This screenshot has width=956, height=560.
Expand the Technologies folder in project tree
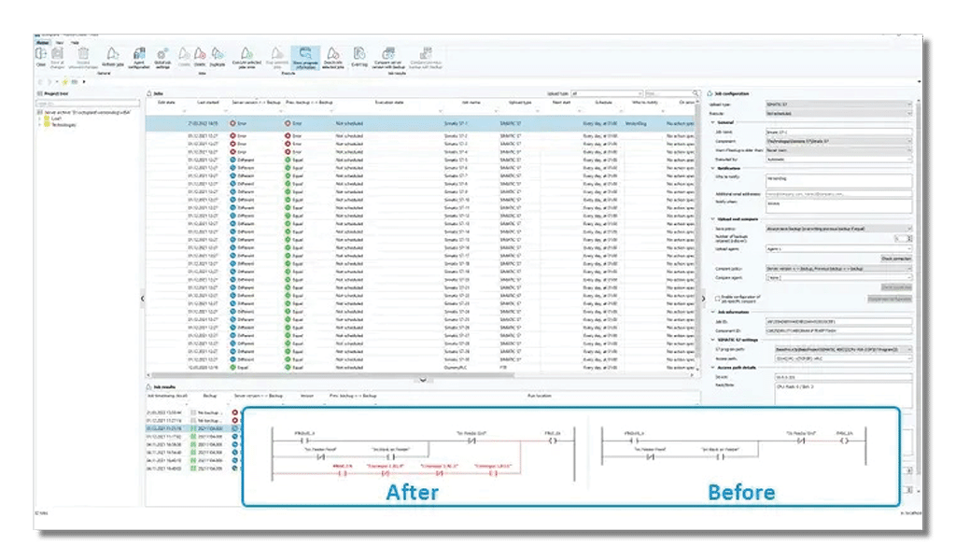point(40,122)
